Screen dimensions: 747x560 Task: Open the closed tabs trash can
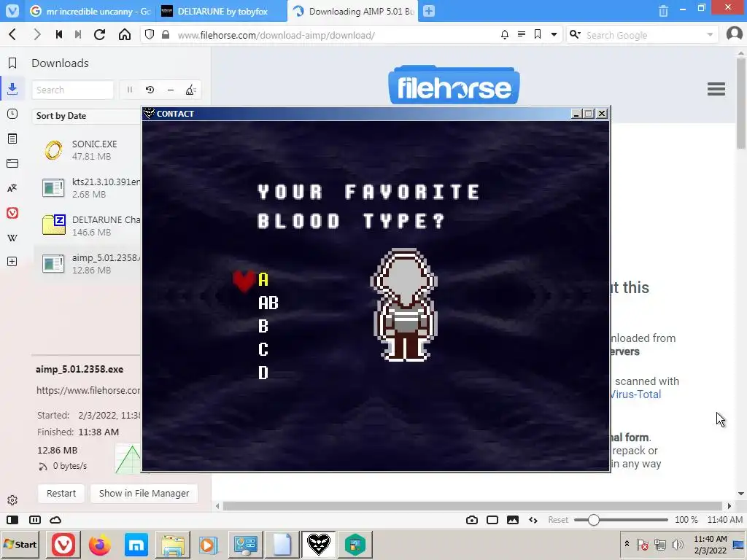663,11
